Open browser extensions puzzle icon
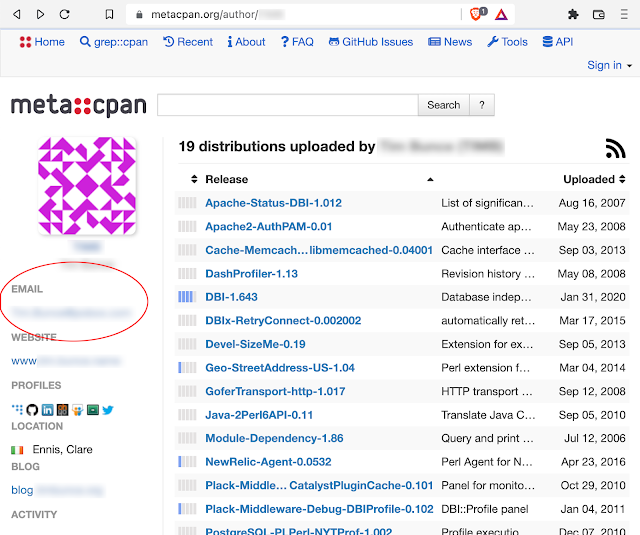 pos(573,15)
